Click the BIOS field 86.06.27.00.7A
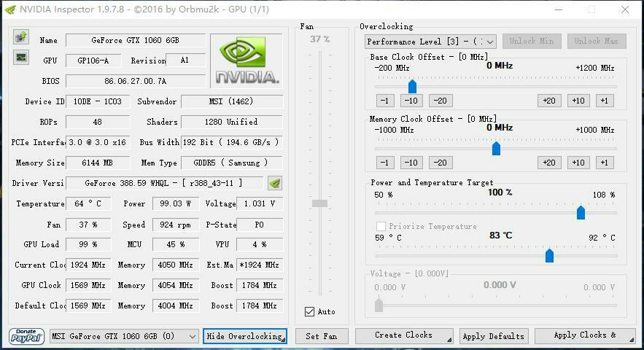644x350 pixels. [136, 81]
